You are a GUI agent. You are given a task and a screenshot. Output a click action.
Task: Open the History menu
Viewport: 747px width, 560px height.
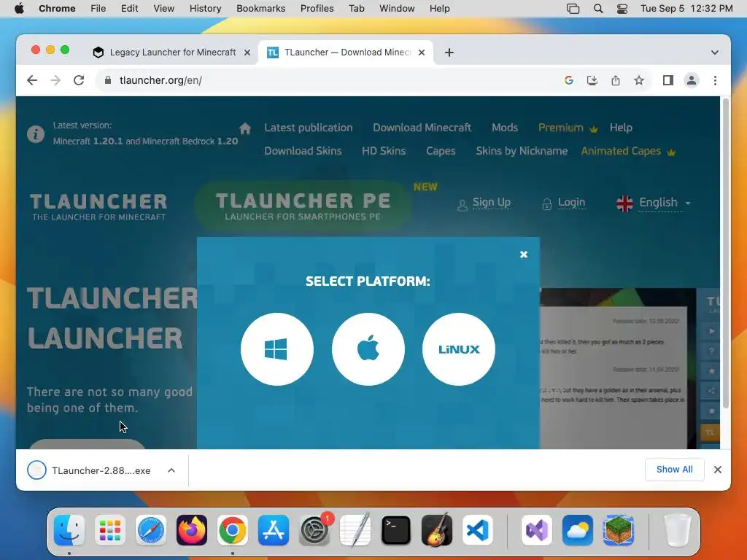pos(205,9)
